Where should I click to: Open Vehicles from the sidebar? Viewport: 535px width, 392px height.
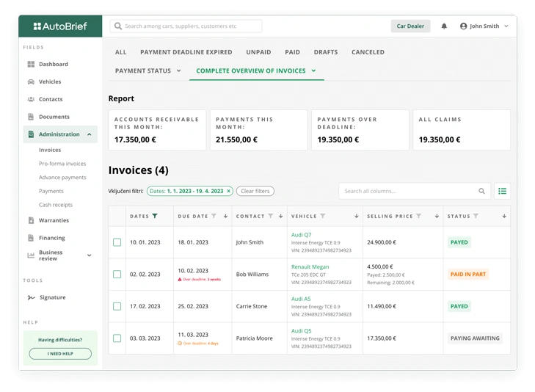[50, 81]
